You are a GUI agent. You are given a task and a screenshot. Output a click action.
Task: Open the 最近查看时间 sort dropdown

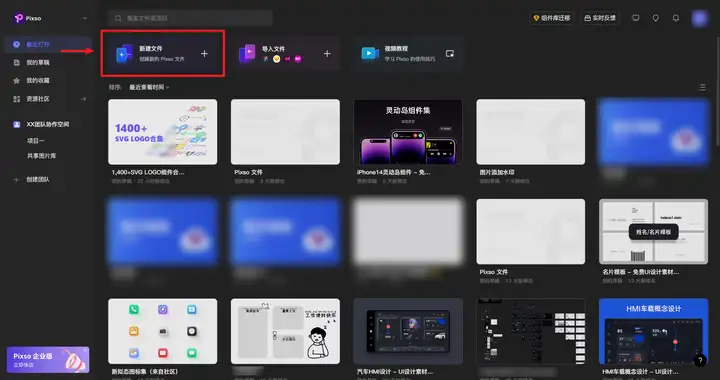pos(149,87)
